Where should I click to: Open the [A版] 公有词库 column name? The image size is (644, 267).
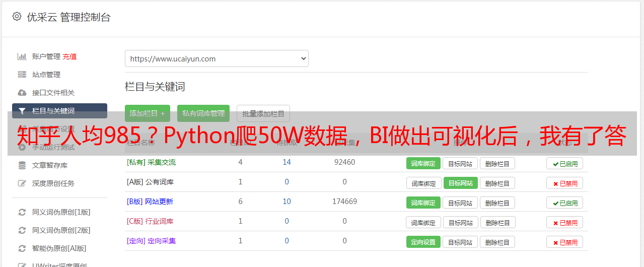click(x=150, y=182)
